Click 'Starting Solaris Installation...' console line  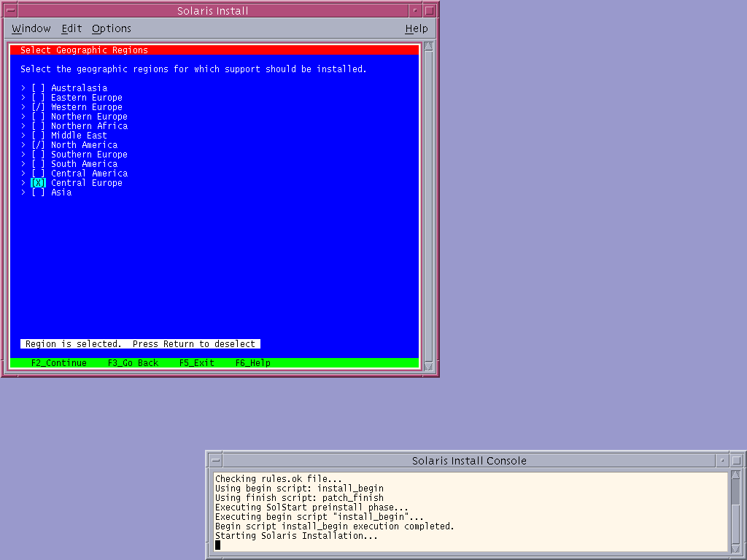tap(296, 536)
